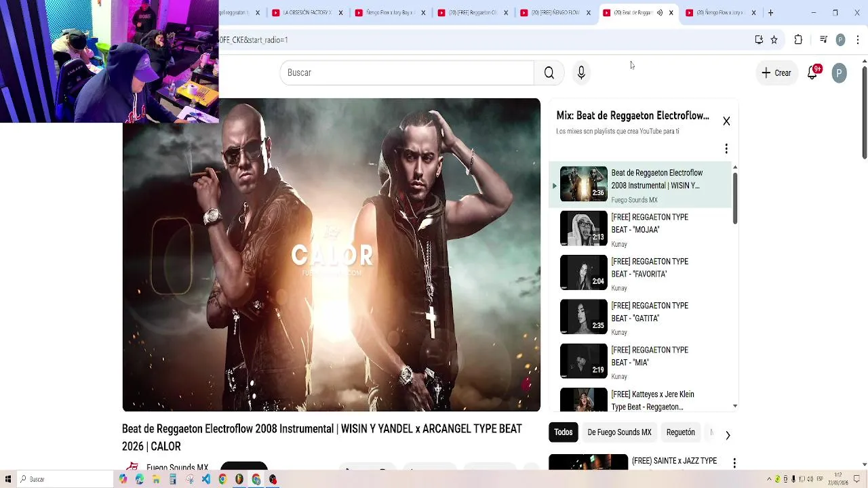Open the Windows notification center icon
This screenshot has height=488, width=868.
tap(858, 479)
